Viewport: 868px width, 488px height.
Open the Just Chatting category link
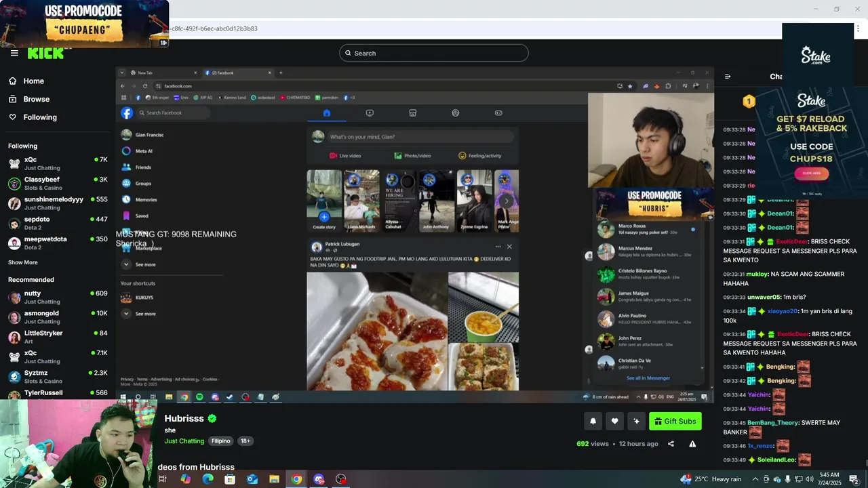[184, 441]
